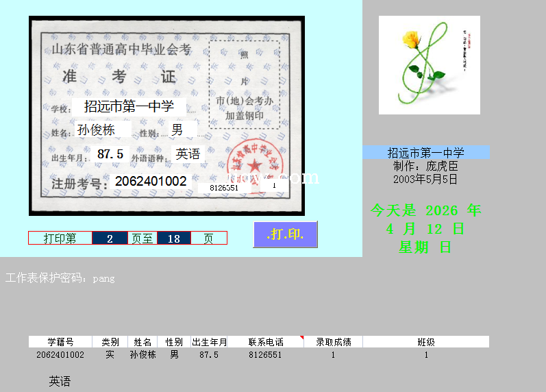Click the dashed photo placeholder box
Image resolution: width=546 pixels, height=392 pixels.
click(244, 84)
